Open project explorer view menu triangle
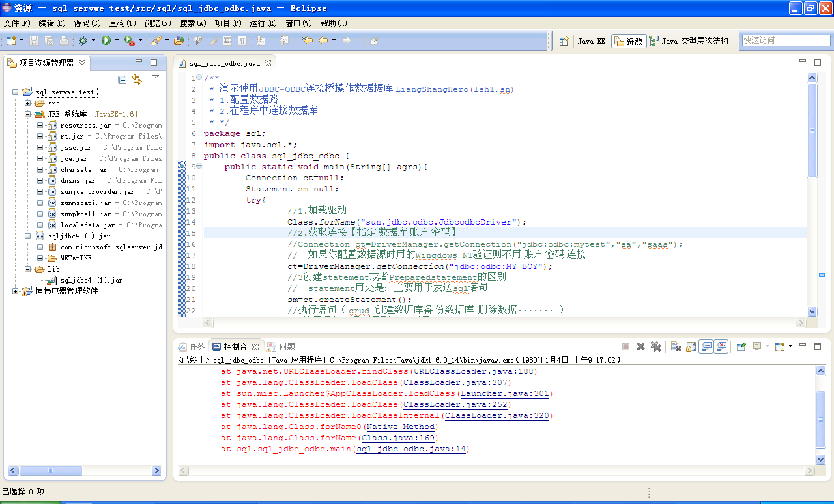The image size is (834, 504). (156, 77)
